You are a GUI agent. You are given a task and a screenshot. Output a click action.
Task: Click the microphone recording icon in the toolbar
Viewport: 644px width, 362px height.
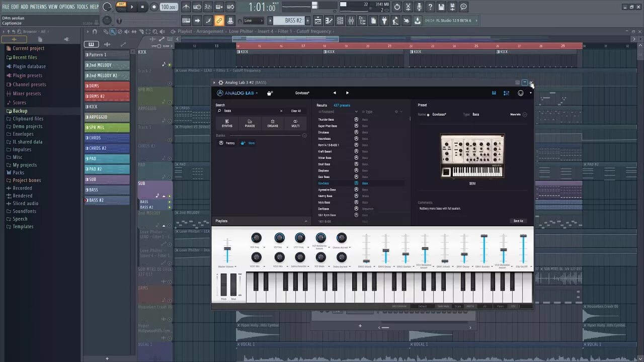tap(420, 7)
